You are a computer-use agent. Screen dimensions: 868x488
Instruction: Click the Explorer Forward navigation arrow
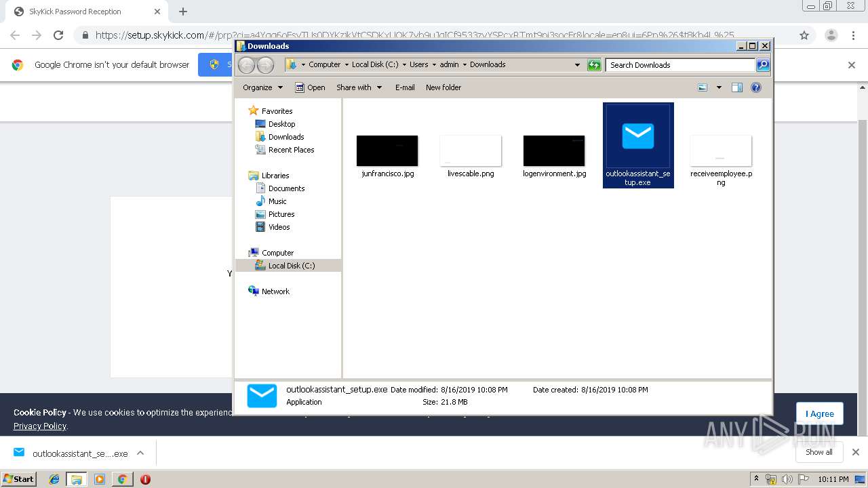click(x=265, y=65)
